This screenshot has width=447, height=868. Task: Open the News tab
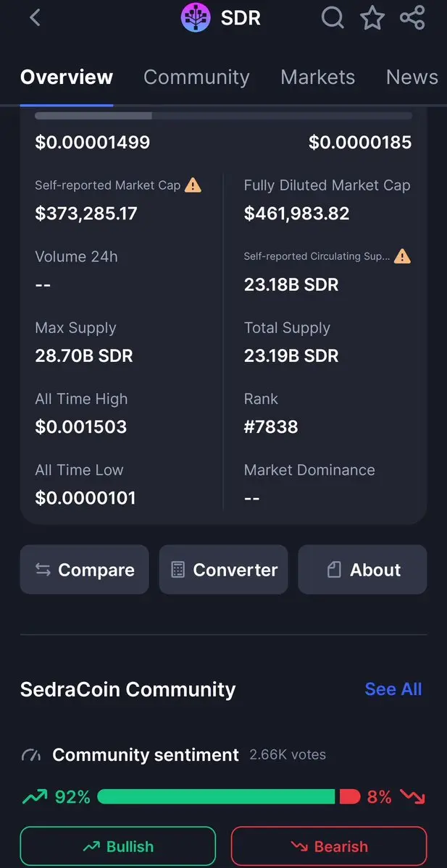[412, 77]
